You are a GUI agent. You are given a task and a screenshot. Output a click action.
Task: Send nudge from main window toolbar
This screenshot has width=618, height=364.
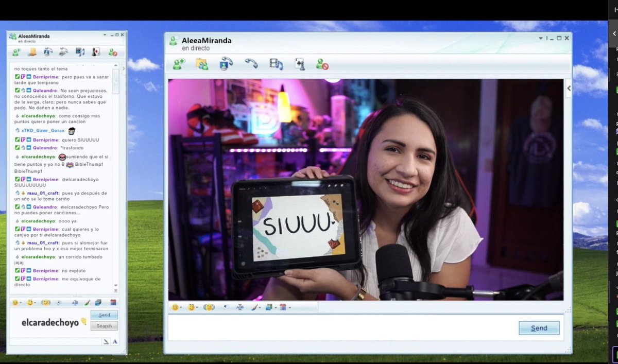click(x=209, y=307)
